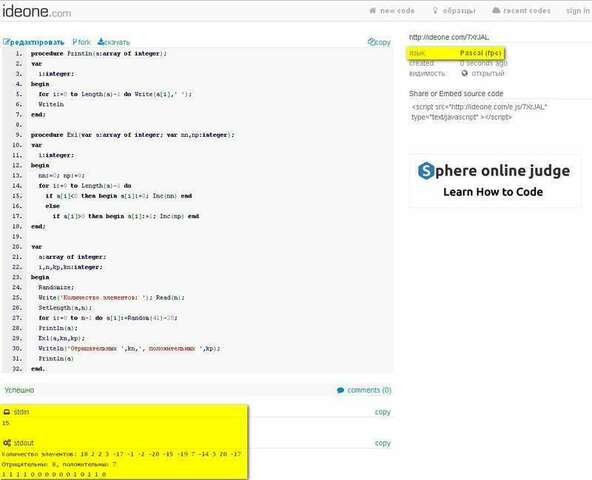Open recent codes page
This screenshot has height=480, width=592.
click(x=527, y=11)
